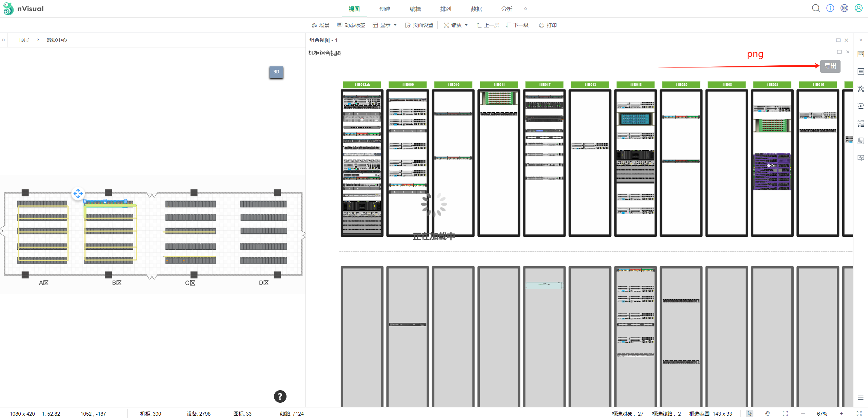The height and width of the screenshot is (420, 868).
Task: Open the info icon in header
Action: (x=830, y=8)
